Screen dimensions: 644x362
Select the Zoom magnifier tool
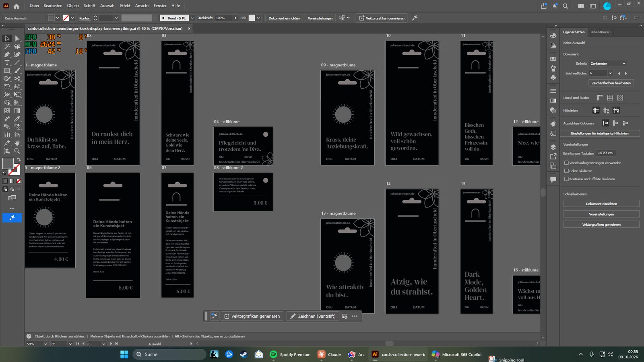click(17, 151)
